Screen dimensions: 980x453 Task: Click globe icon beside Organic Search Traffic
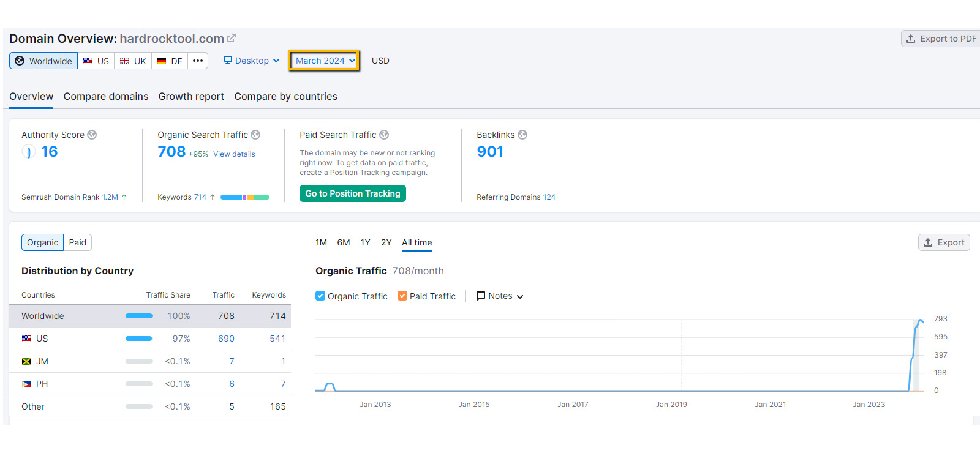click(255, 135)
